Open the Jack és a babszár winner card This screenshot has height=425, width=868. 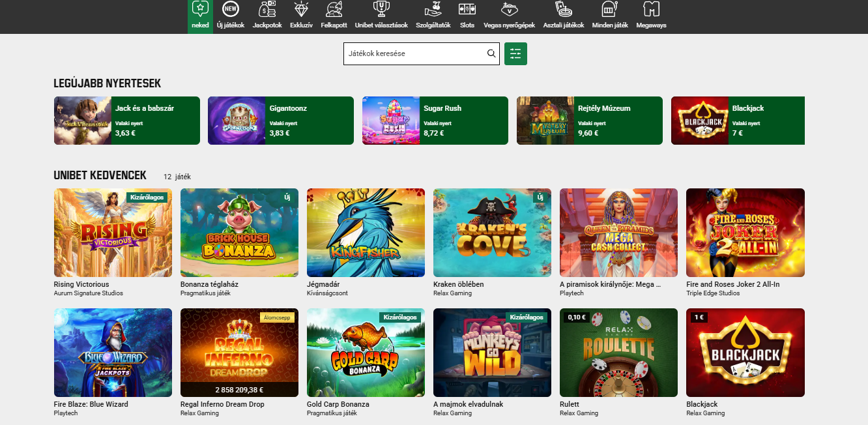tap(127, 121)
